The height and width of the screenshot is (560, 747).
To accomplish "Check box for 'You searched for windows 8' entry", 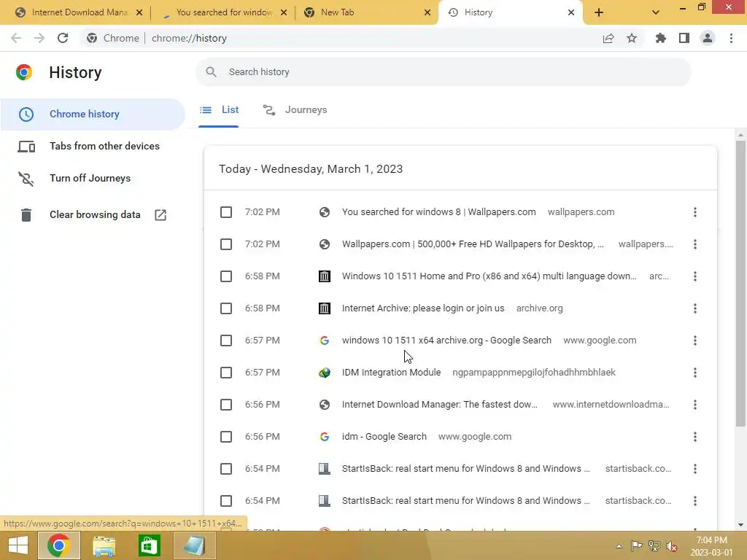I will (226, 212).
